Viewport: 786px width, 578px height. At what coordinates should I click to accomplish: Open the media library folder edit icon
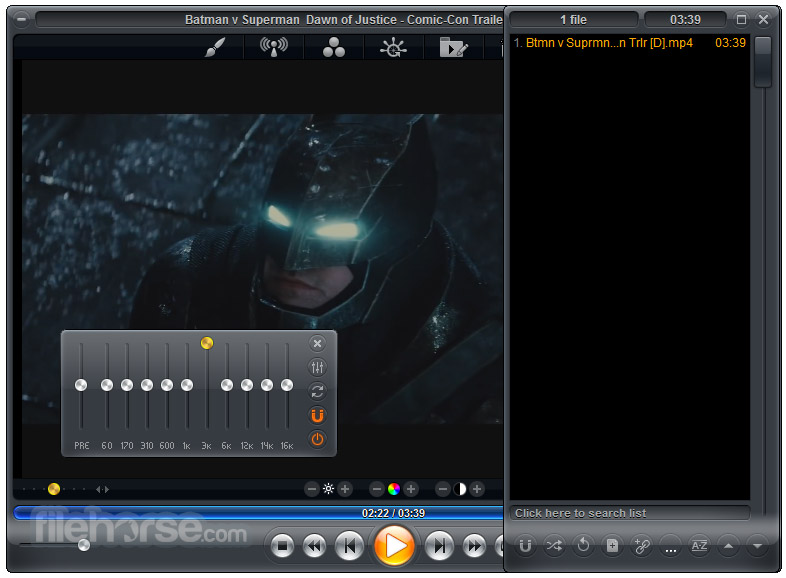coord(454,47)
